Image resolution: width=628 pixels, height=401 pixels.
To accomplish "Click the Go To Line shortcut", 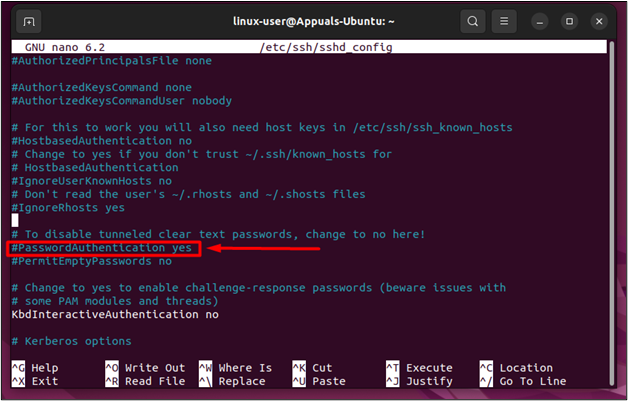I will [532, 381].
